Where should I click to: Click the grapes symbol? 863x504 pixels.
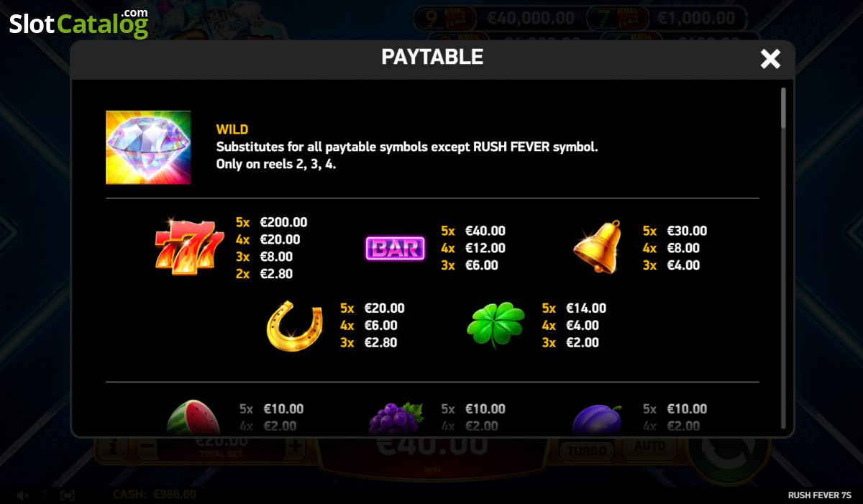tap(396, 418)
